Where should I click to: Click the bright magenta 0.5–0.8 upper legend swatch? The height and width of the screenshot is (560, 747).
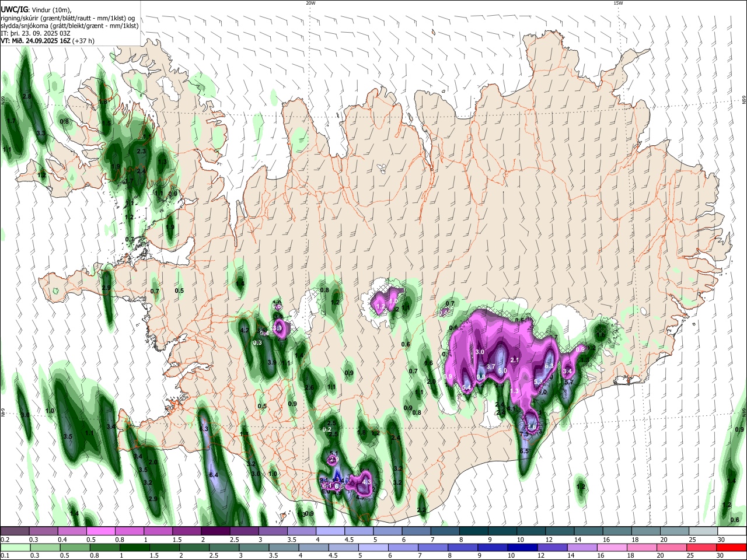coord(100,531)
